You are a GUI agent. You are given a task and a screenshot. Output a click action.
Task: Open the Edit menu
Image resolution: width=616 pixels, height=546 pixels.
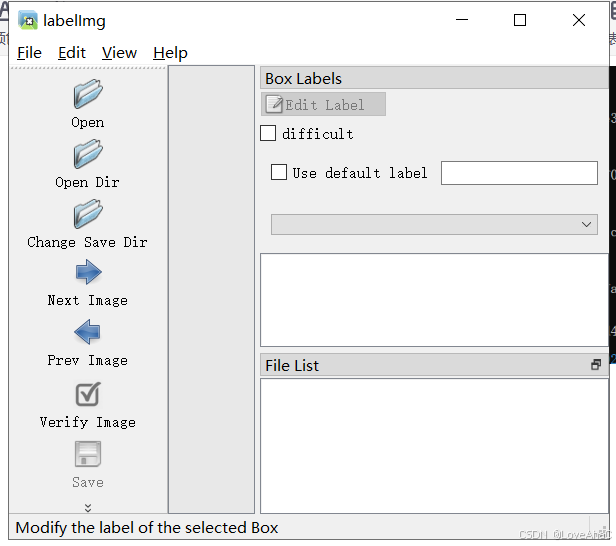click(x=72, y=53)
